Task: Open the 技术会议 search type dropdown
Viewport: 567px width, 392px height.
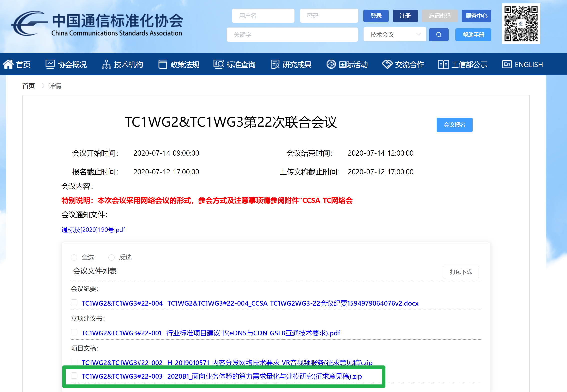Action: click(395, 35)
